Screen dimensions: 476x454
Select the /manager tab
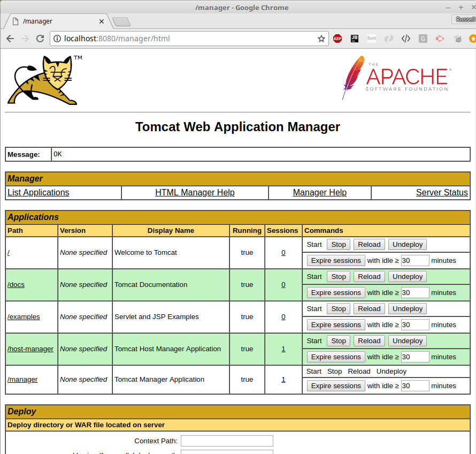pyautogui.click(x=56, y=21)
